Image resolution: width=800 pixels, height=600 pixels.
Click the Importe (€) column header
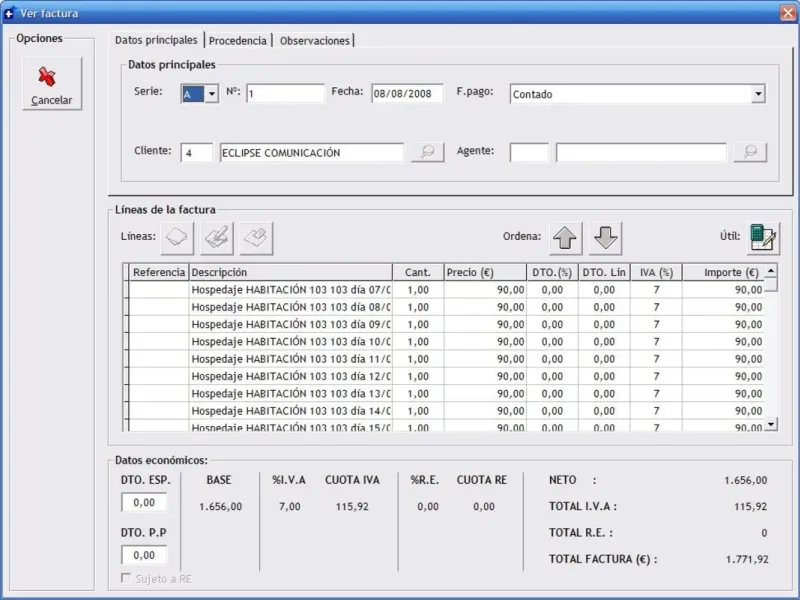723,272
